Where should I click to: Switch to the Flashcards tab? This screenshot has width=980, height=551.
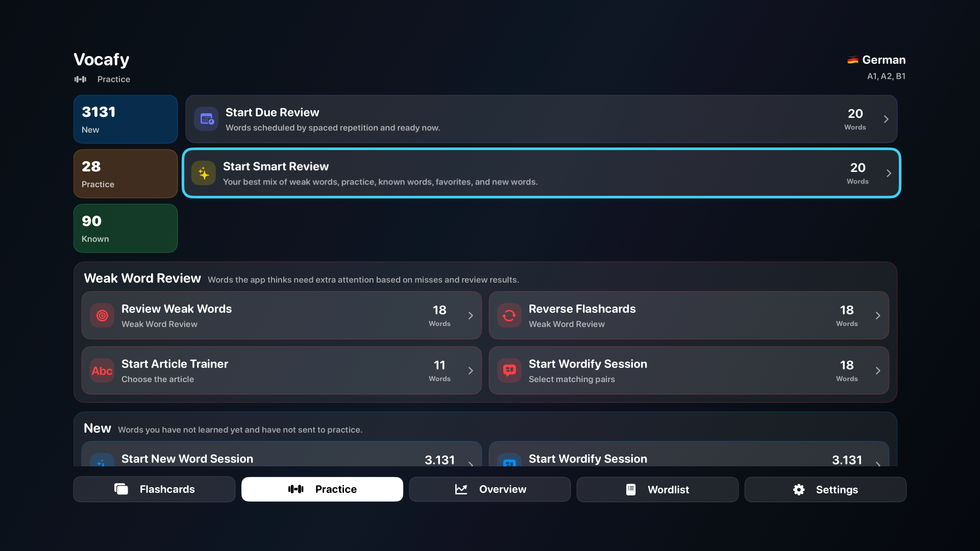(154, 489)
